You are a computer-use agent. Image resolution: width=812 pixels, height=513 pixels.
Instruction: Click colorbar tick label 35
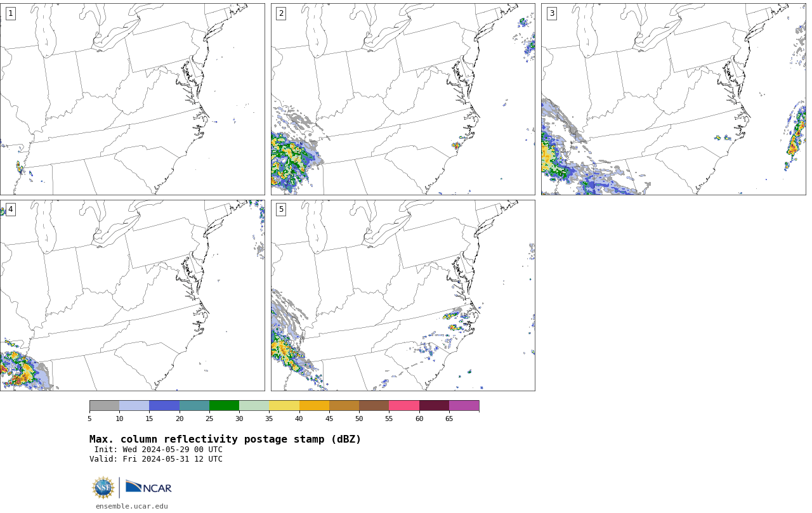point(269,419)
